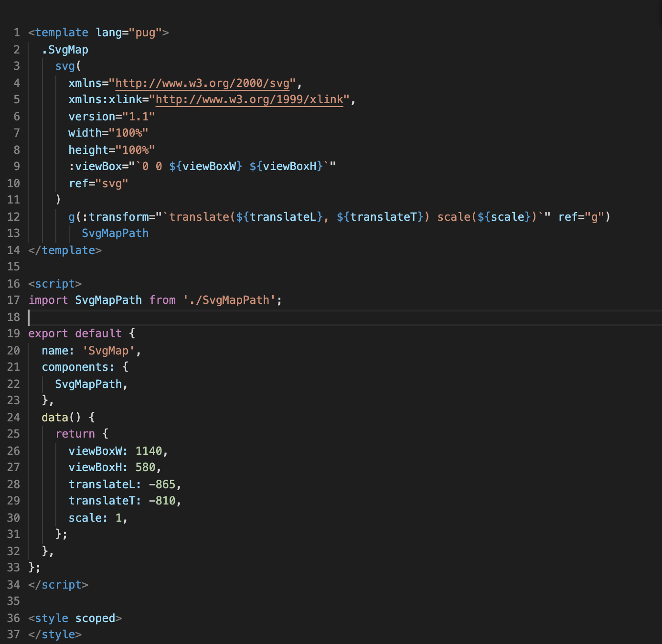Click the viewBoxW value 1140
The image size is (662, 644).
click(149, 451)
